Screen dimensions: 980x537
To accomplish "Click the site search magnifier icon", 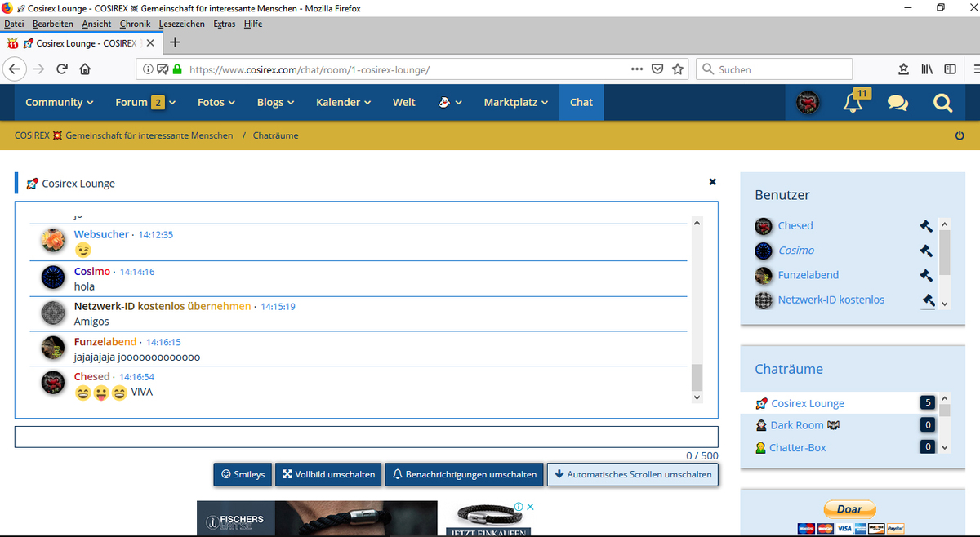I will tap(942, 103).
